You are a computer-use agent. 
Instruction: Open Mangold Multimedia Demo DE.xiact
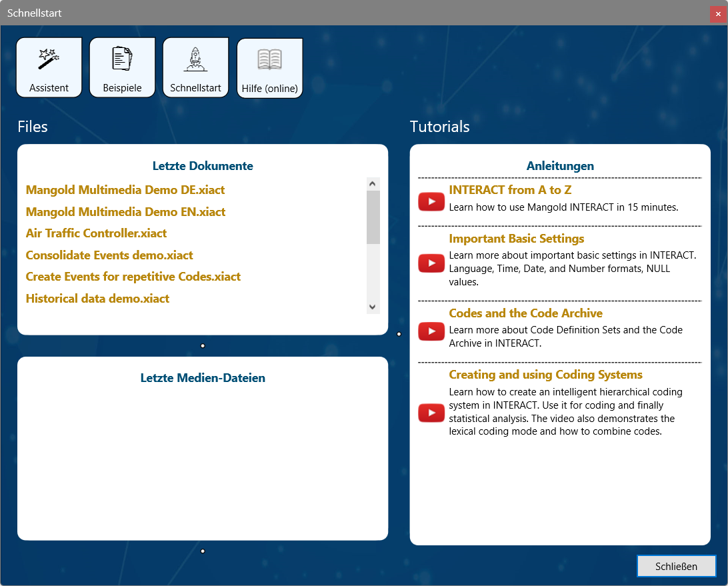[125, 190]
